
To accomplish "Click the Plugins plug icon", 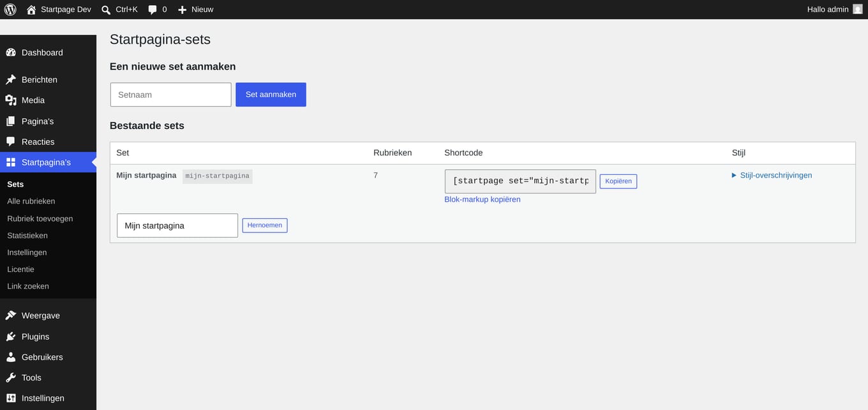I will click(x=11, y=337).
